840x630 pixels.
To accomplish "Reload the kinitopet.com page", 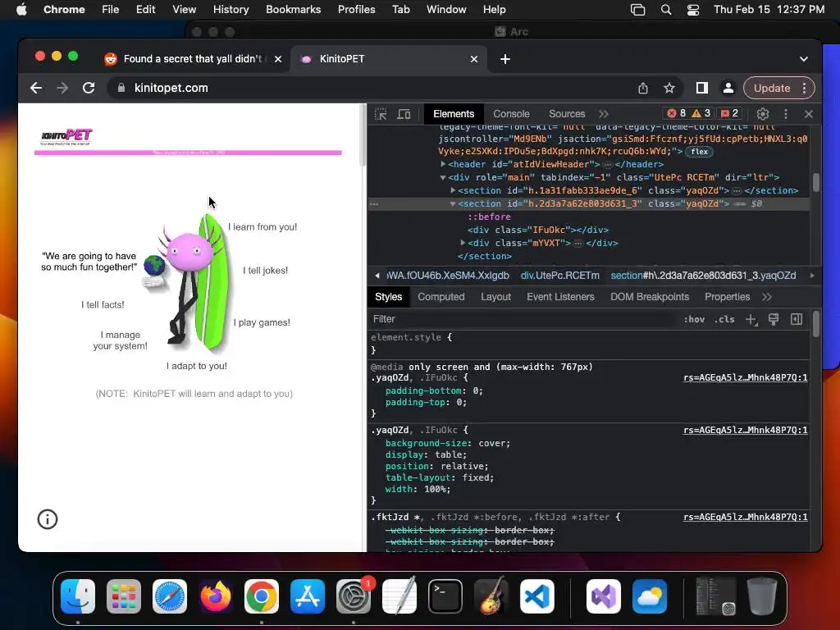I will (89, 88).
